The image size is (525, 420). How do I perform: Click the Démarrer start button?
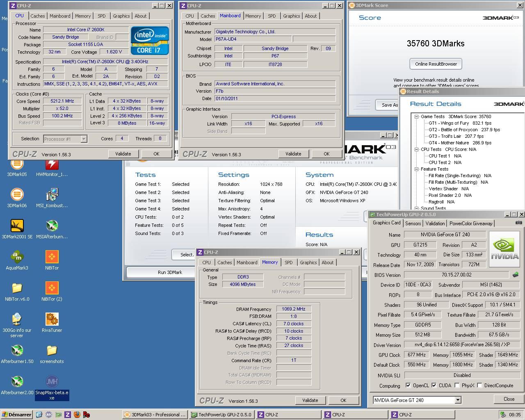pyautogui.click(x=16, y=415)
